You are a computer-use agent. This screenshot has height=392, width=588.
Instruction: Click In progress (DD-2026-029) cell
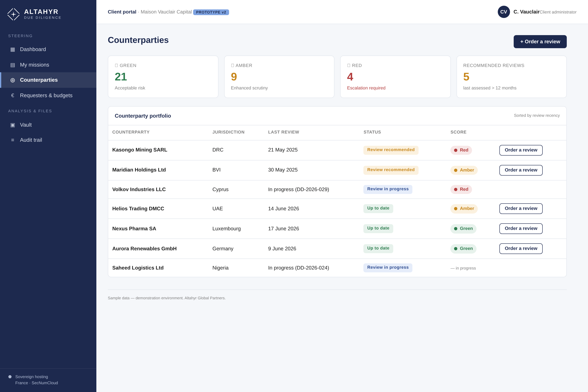tap(298, 189)
